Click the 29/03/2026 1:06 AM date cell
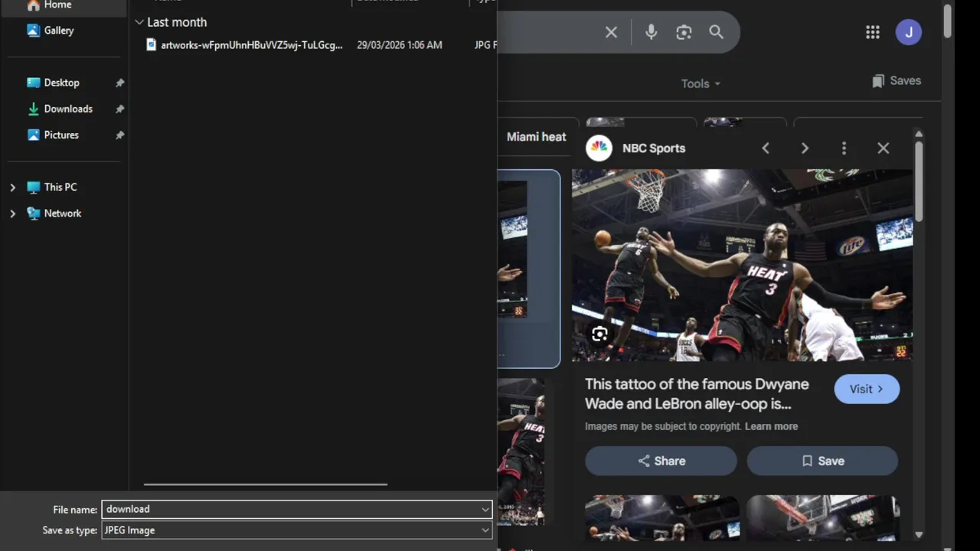Screen dimensions: 980x551 click(x=399, y=45)
